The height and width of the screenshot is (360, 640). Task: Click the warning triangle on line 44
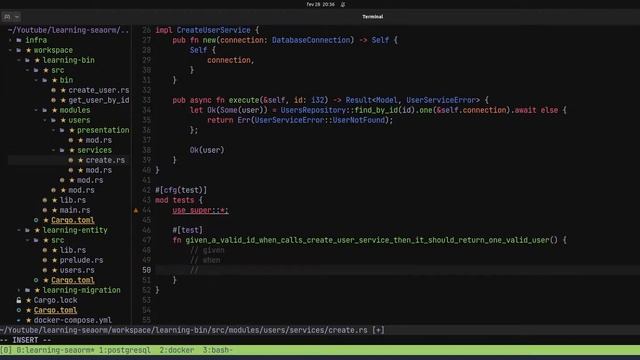[136, 210]
